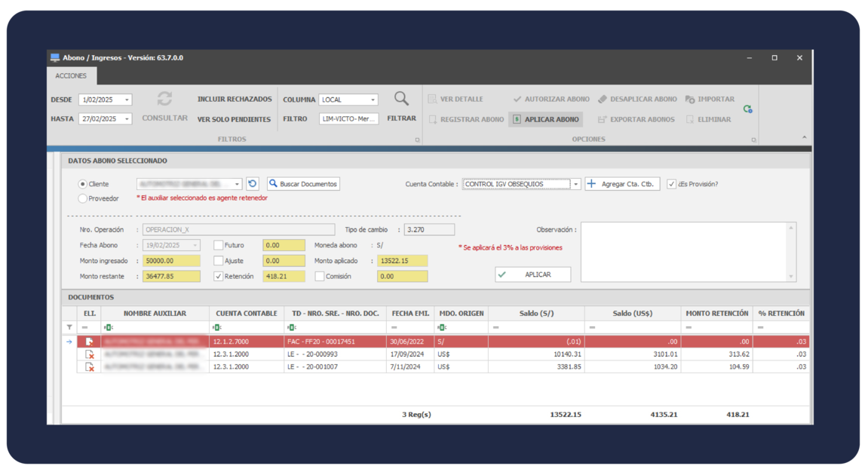Select the Proveedor radio button
This screenshot has width=868, height=472.
point(83,198)
